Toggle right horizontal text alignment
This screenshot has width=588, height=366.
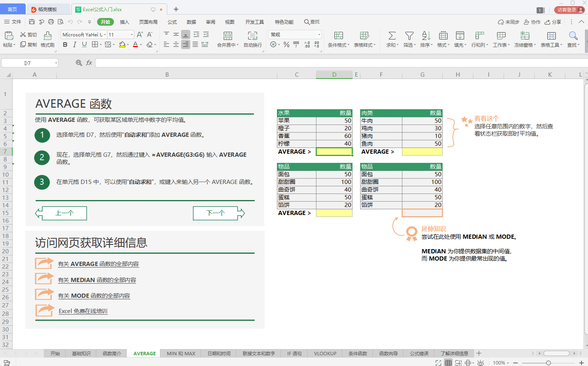[186, 44]
